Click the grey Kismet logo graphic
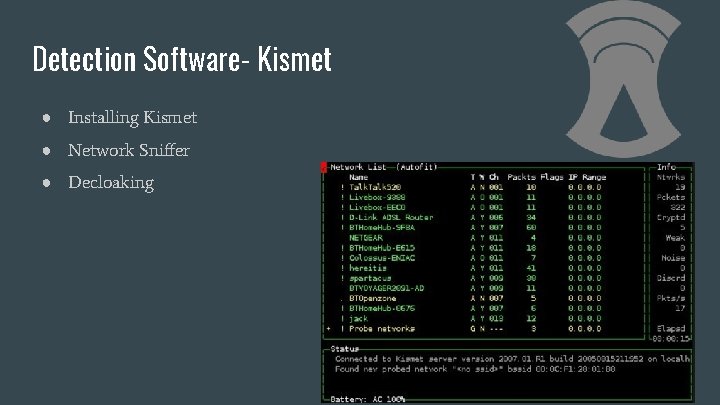Image resolution: width=720 pixels, height=405 pixels. [x=623, y=79]
